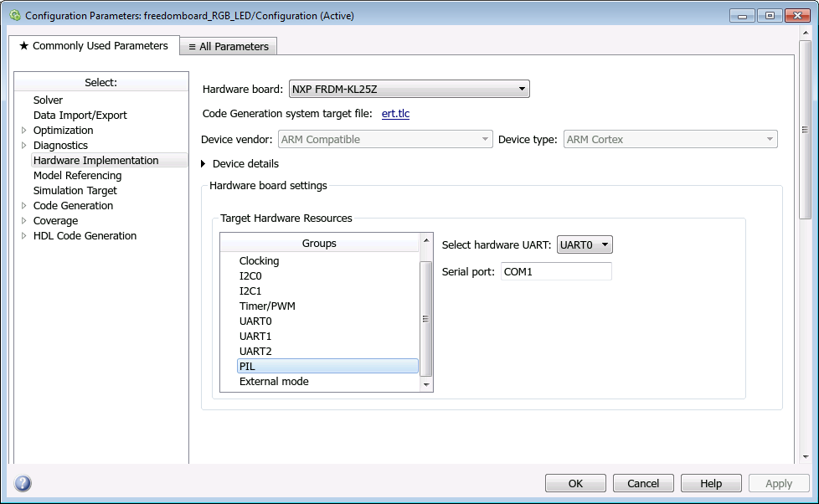
Task: Click the Groups list scrollbar down arrow
Action: [426, 384]
